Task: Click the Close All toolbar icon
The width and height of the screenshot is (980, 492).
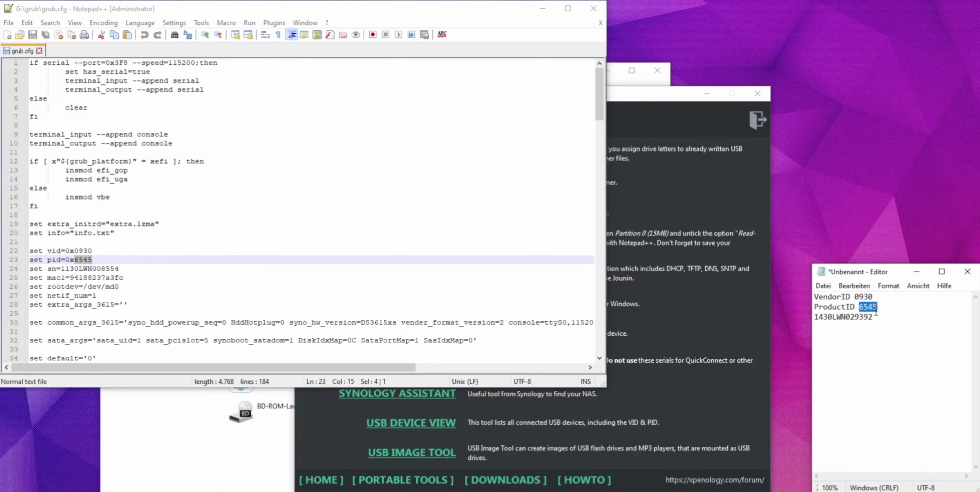Action: point(71,35)
